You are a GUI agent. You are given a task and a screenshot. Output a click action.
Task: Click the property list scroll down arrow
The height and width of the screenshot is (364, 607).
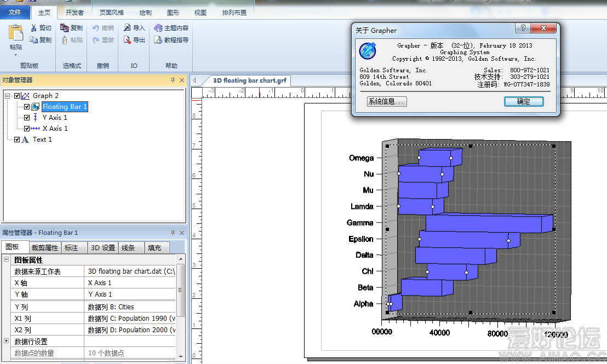click(x=180, y=356)
